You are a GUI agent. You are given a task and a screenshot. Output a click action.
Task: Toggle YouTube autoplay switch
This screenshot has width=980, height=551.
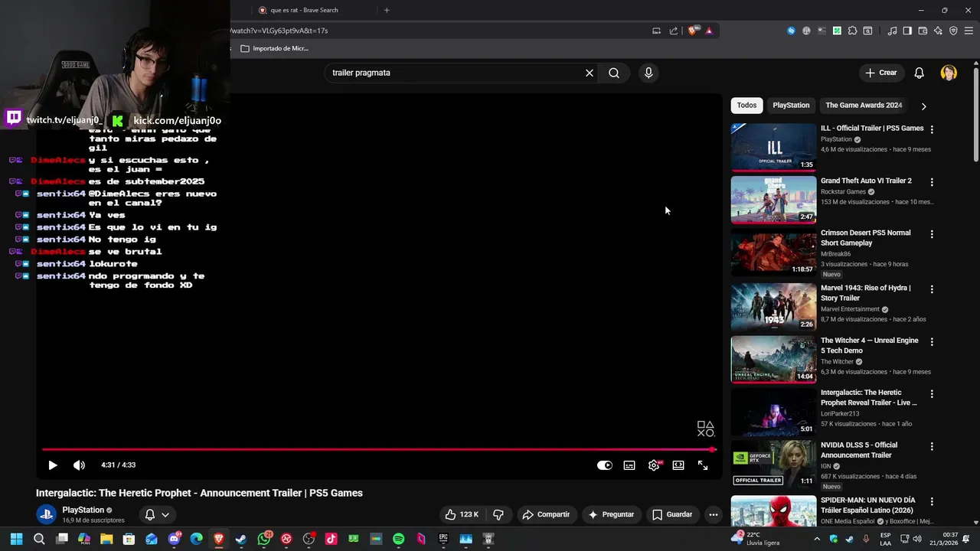click(605, 465)
